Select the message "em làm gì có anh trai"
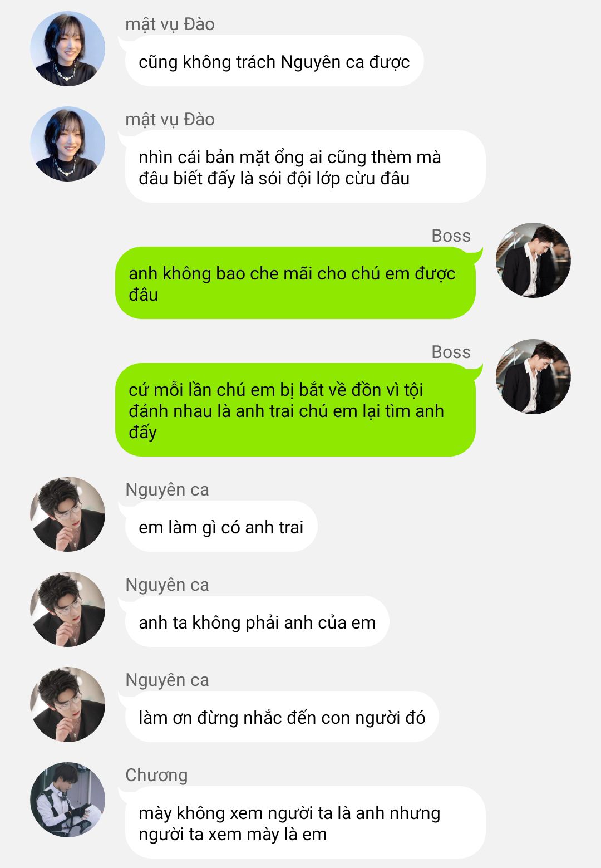This screenshot has height=868, width=601. pos(221,527)
